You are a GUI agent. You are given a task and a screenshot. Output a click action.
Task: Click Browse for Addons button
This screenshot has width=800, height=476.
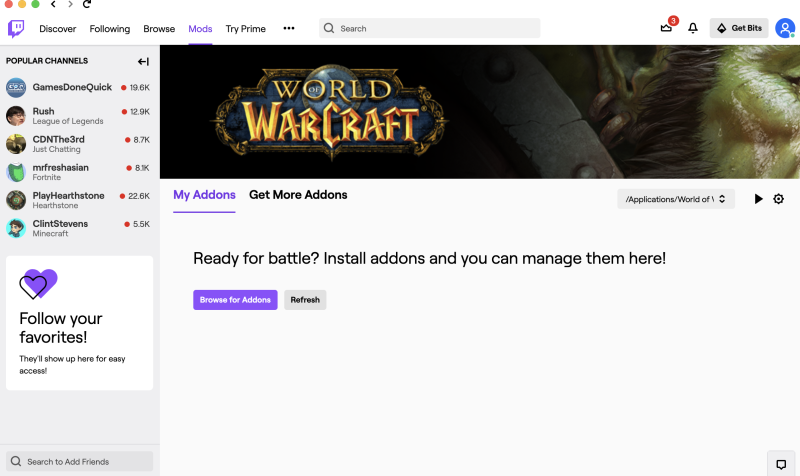tap(235, 300)
